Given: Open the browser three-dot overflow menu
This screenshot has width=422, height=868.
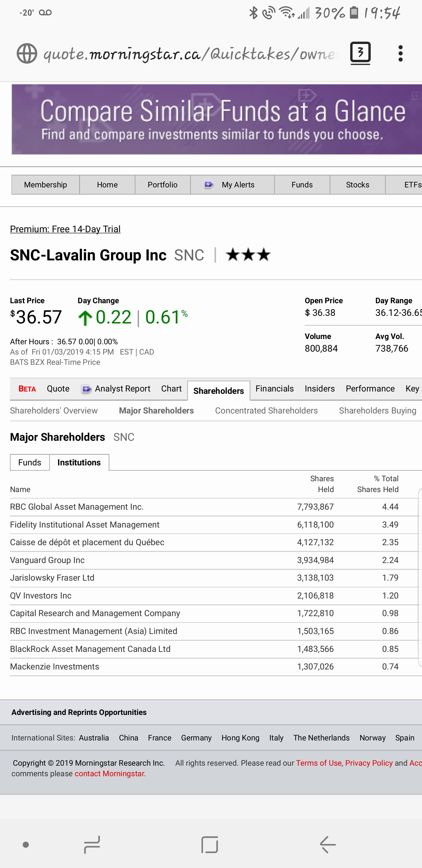Looking at the screenshot, I should click(400, 54).
